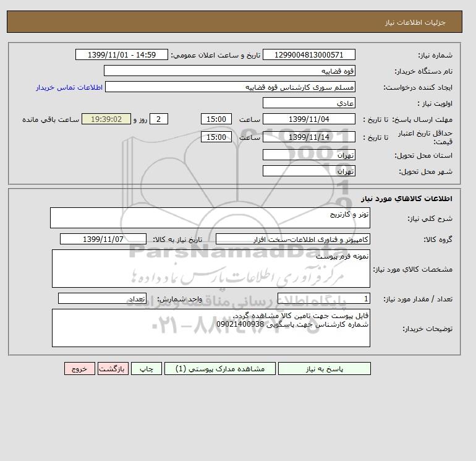Click goods need date 1399/11/07
The image size is (476, 461).
point(103,239)
